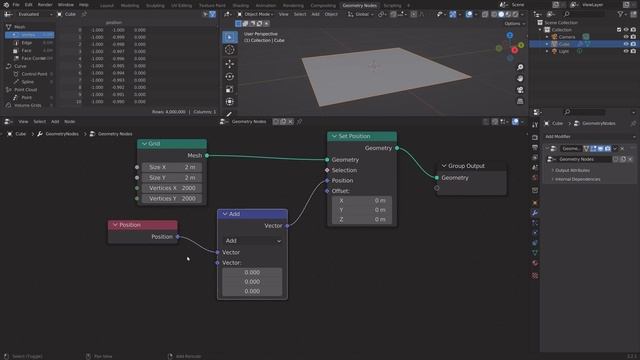Image resolution: width=640 pixels, height=360 pixels.
Task: Collapse the Group Output node chevron
Action: (x=444, y=166)
